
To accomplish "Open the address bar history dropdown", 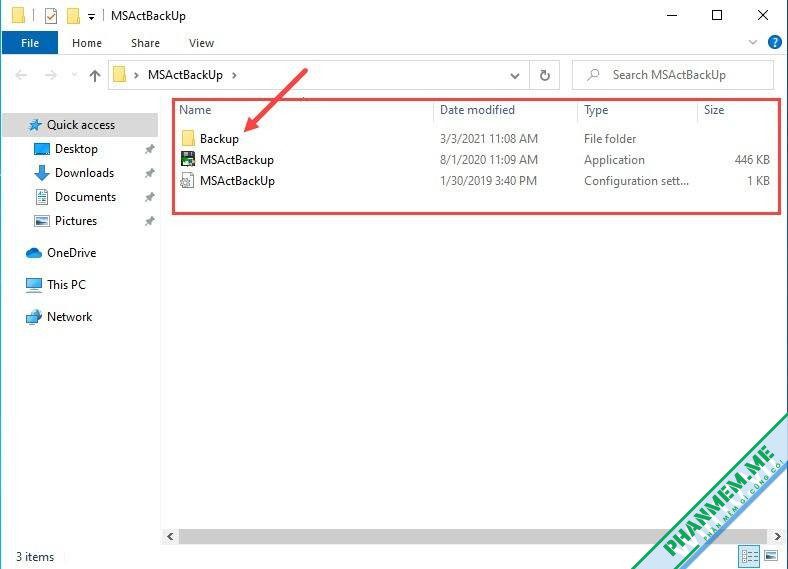I will click(515, 76).
